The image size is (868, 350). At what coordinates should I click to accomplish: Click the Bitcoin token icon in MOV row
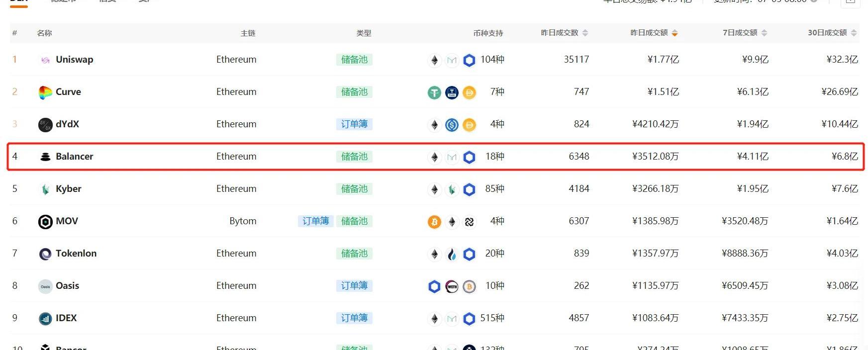tap(434, 222)
